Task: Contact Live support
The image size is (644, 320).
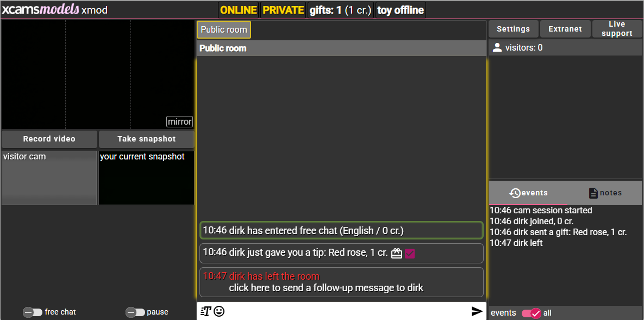Action: pyautogui.click(x=617, y=29)
